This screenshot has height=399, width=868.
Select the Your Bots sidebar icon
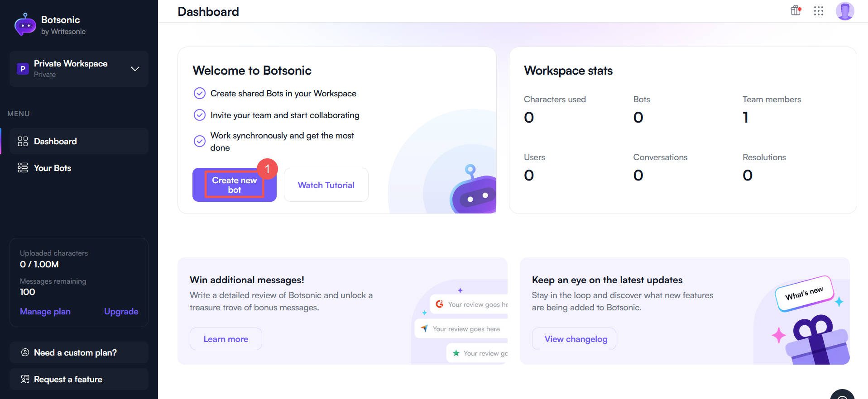click(x=22, y=168)
